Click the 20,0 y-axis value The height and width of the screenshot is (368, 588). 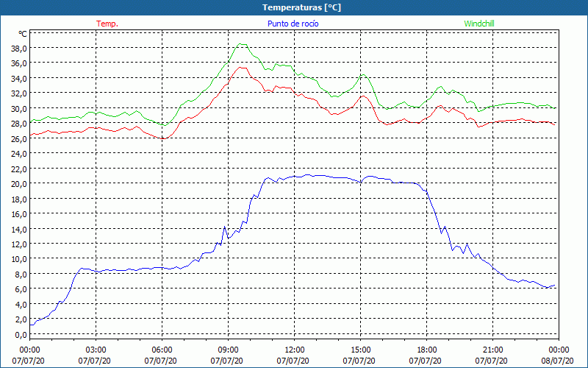pyautogui.click(x=19, y=184)
